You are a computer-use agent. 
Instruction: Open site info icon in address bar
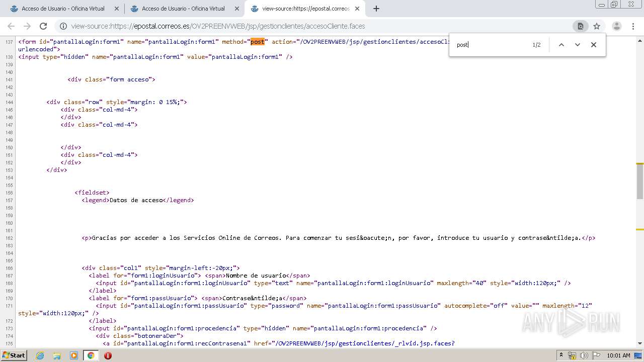[x=63, y=26]
